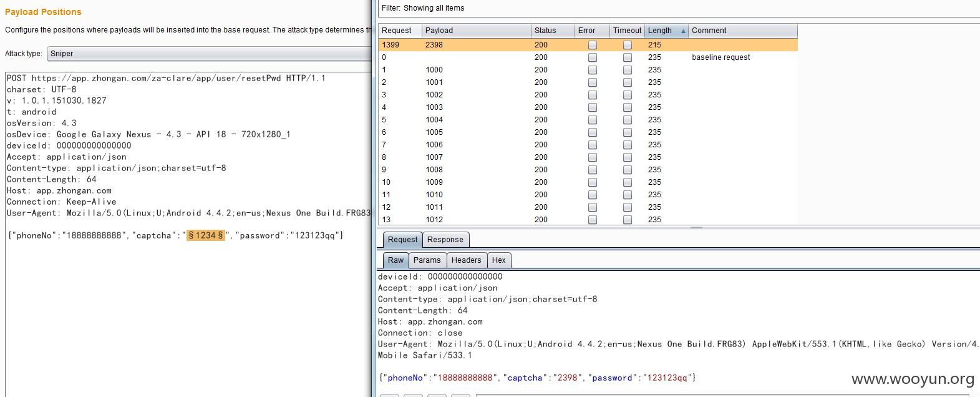Toggle Error checkbox for payload 1011 row
Screen dimensions: 980x397
(593, 207)
